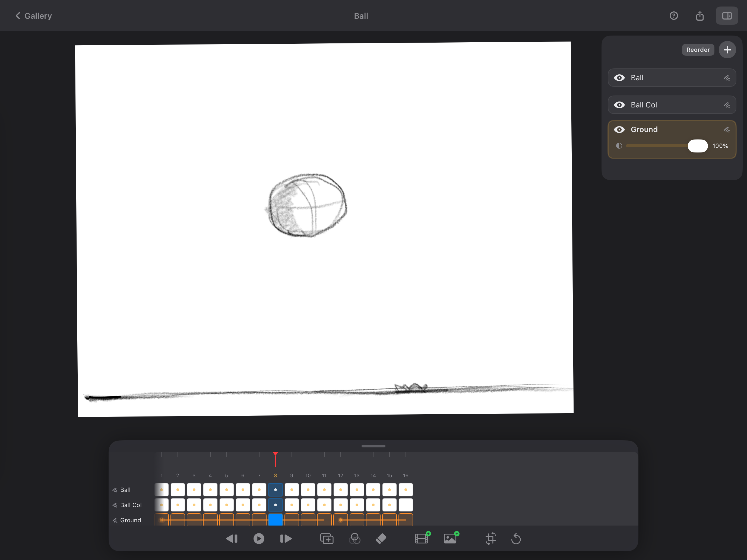
Task: Select frame 1 of Ball track
Action: 162,490
